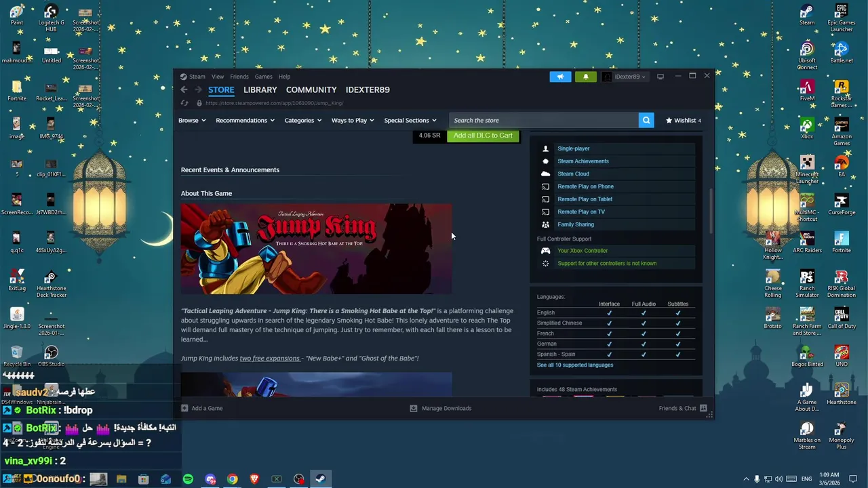This screenshot has height=488, width=868.
Task: Click the Big Picture mode monitor icon
Action: 660,77
